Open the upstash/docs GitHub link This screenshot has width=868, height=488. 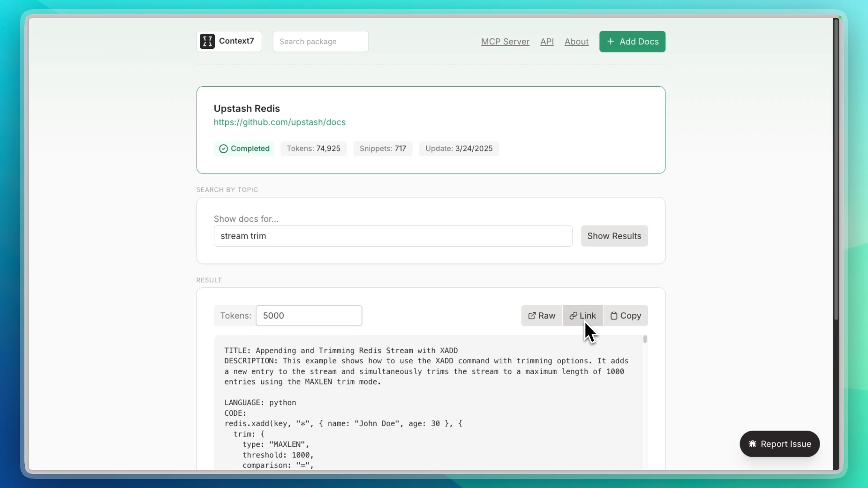click(279, 122)
